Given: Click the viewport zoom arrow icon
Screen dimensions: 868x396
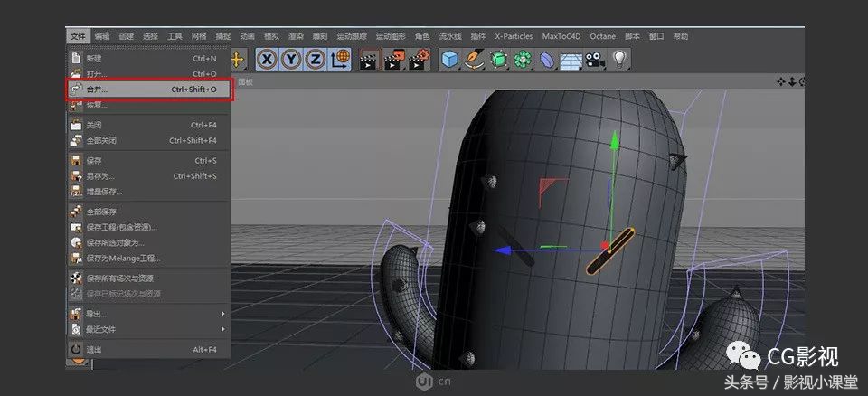Looking at the screenshot, I should click(x=792, y=82).
